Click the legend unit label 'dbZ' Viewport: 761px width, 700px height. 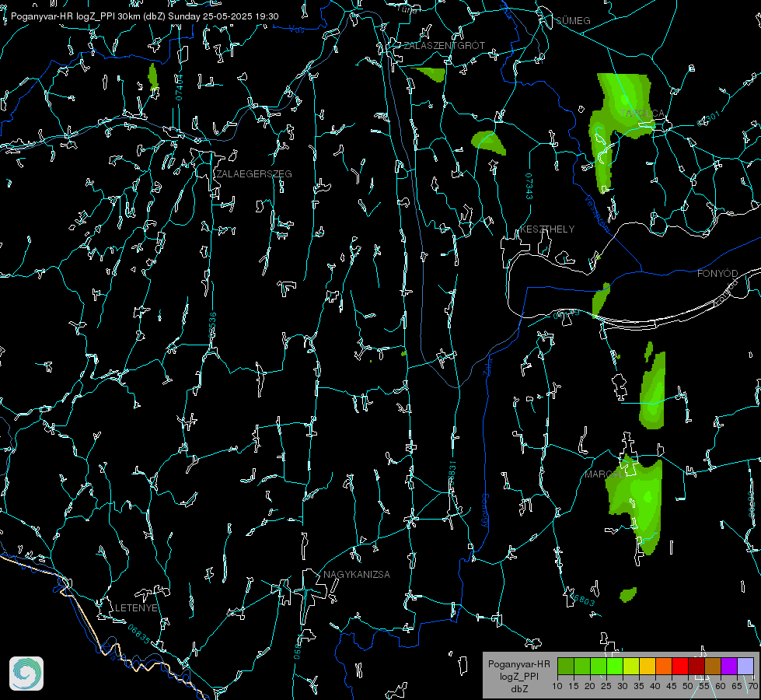518,689
